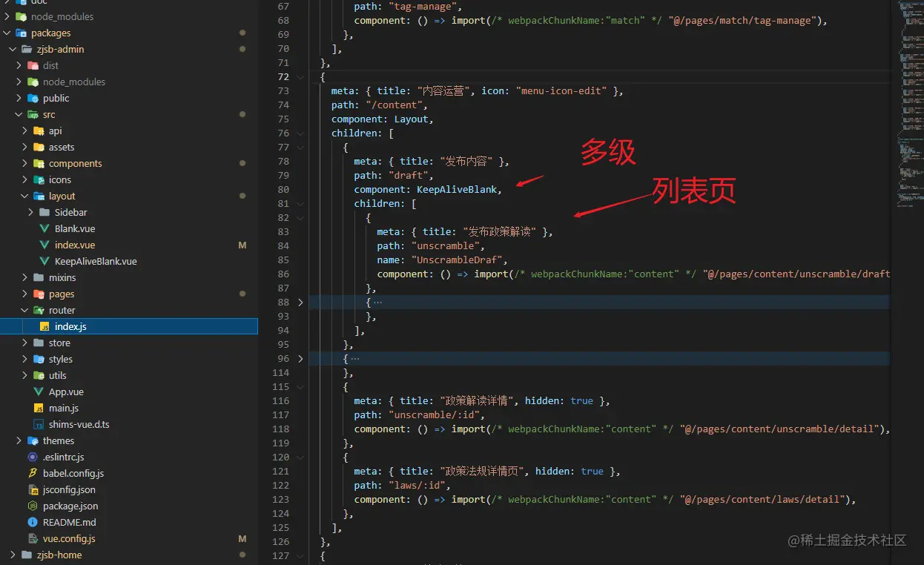The width and height of the screenshot is (924, 565).
Task: Click the TypeScript icon of shims-vue.d.ts
Action: pyautogui.click(x=39, y=424)
